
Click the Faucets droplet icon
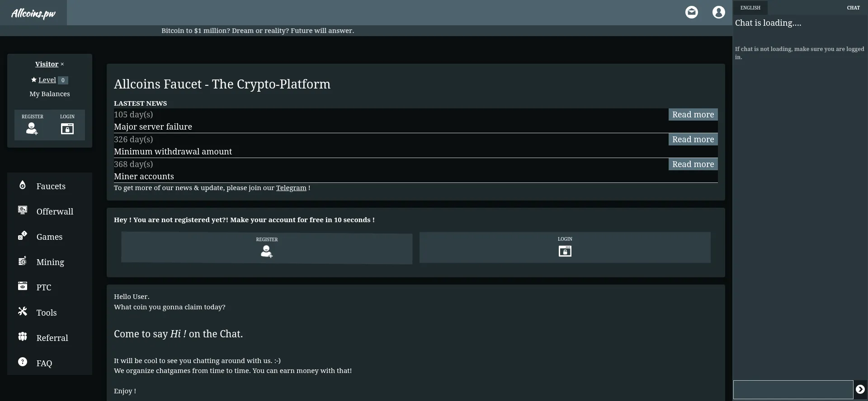pyautogui.click(x=23, y=185)
